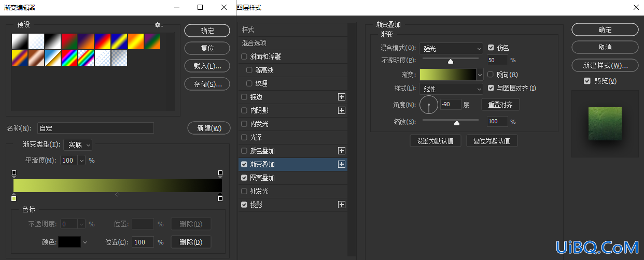Image resolution: width=644 pixels, height=260 pixels.
Task: Select the left yellow-green color stop
Action: pos(14,197)
